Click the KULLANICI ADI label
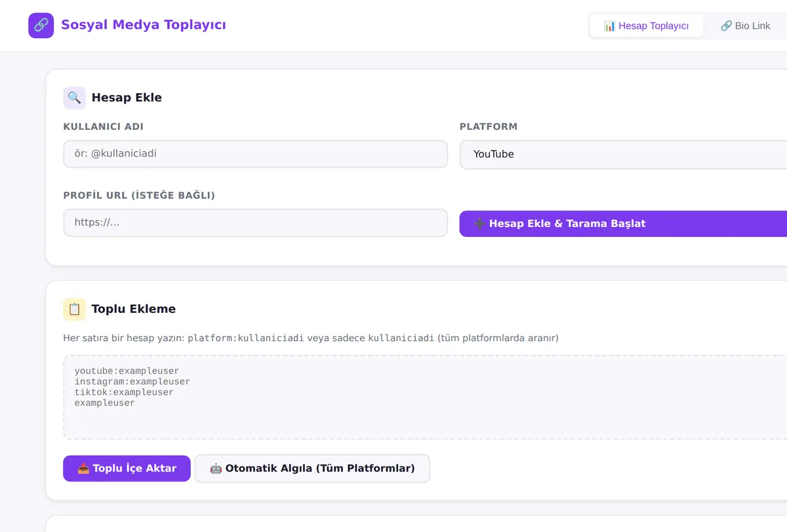This screenshot has width=787, height=532. 104,127
